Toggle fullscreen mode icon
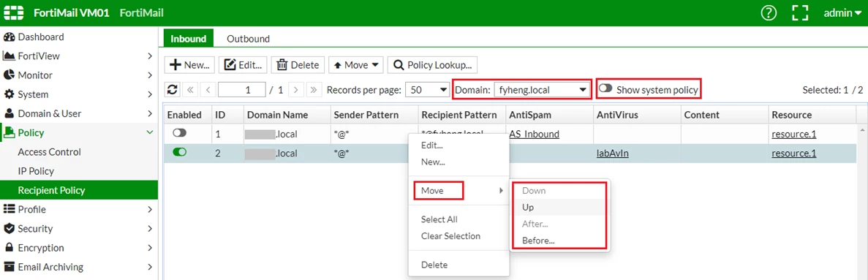The width and height of the screenshot is (868, 280). 800,12
